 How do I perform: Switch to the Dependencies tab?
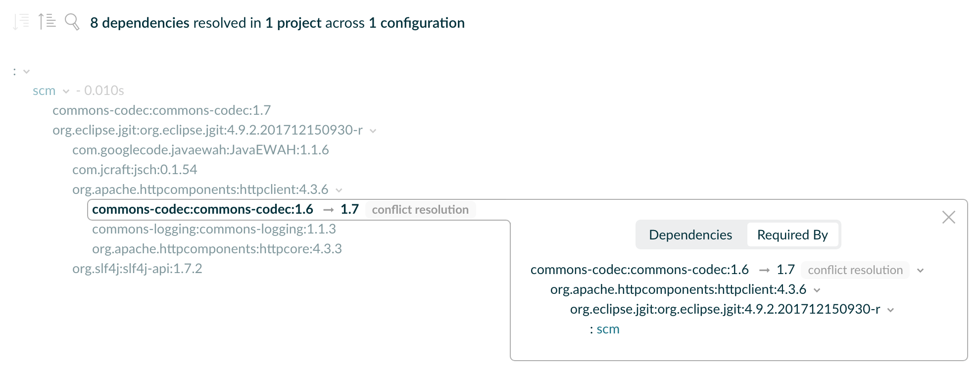(x=690, y=234)
